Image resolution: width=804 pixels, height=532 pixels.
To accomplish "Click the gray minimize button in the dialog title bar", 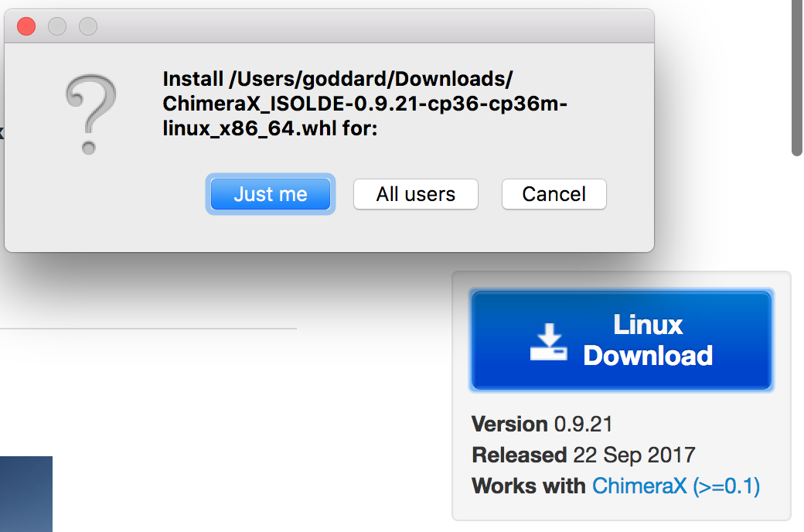I will click(x=57, y=26).
